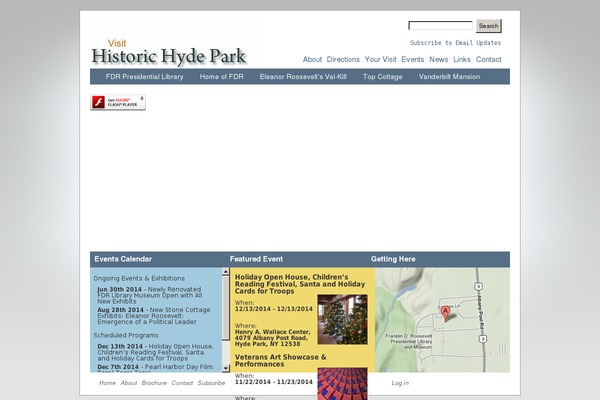The width and height of the screenshot is (600, 400).
Task: Click footer Home link
Action: coord(107,383)
